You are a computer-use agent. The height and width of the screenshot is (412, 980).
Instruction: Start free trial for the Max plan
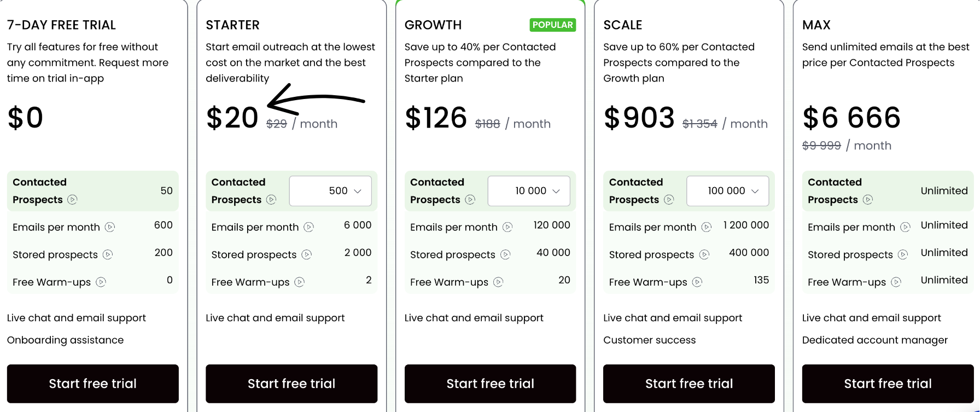pos(888,384)
